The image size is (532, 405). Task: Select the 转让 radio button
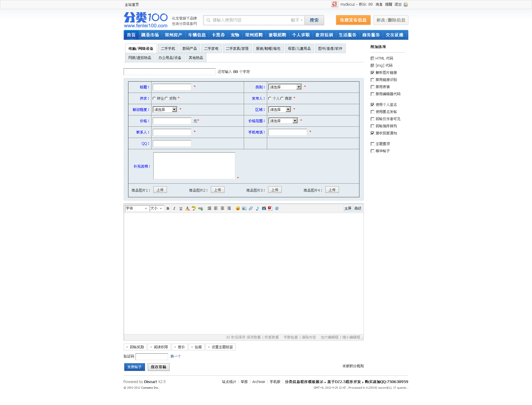click(154, 99)
